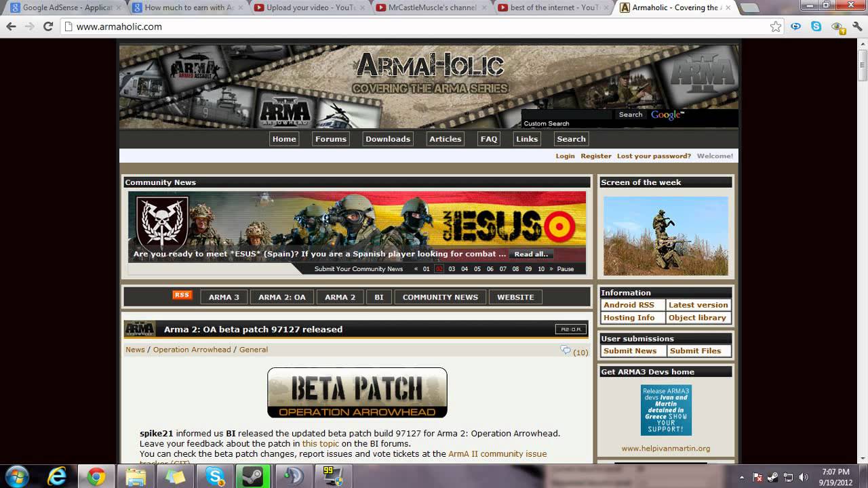Open Android RSS info link

pyautogui.click(x=629, y=305)
